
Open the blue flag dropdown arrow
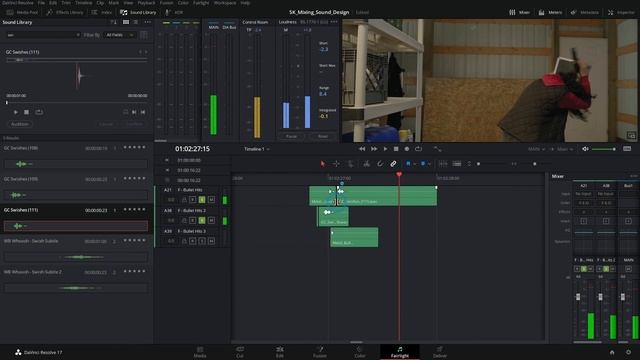click(x=414, y=164)
